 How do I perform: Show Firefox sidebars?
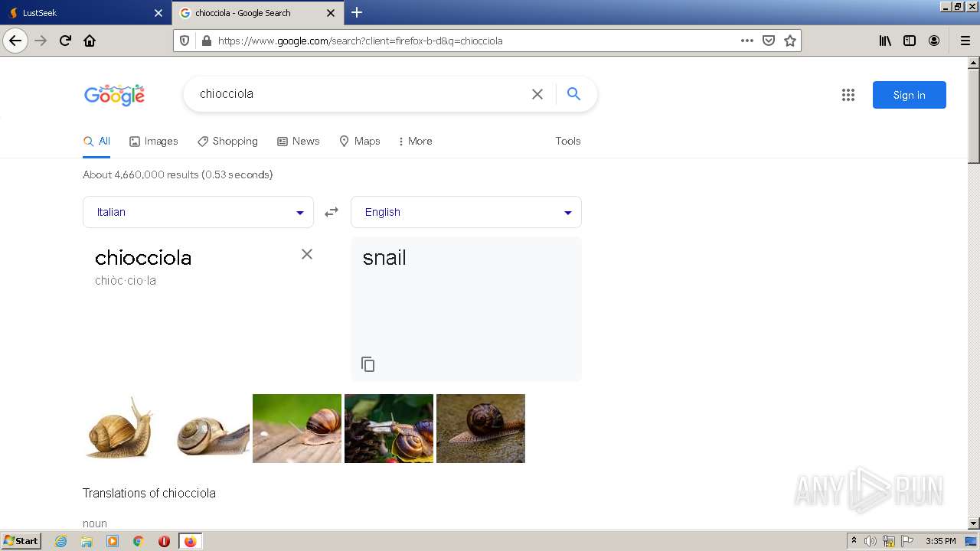click(910, 41)
